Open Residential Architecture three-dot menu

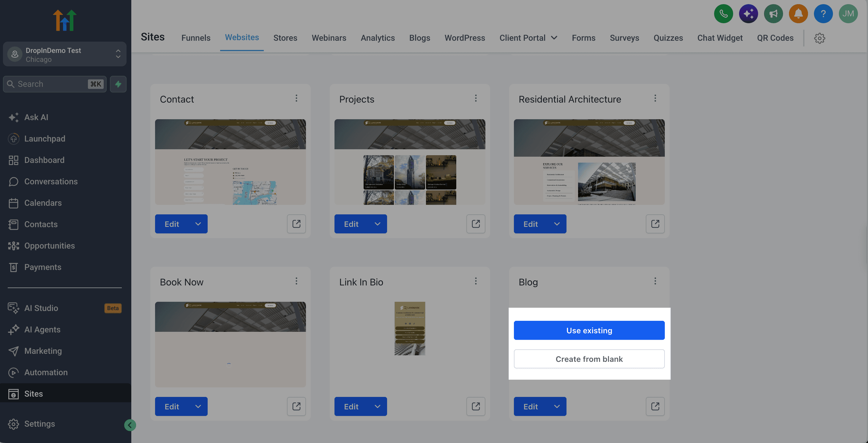[655, 98]
